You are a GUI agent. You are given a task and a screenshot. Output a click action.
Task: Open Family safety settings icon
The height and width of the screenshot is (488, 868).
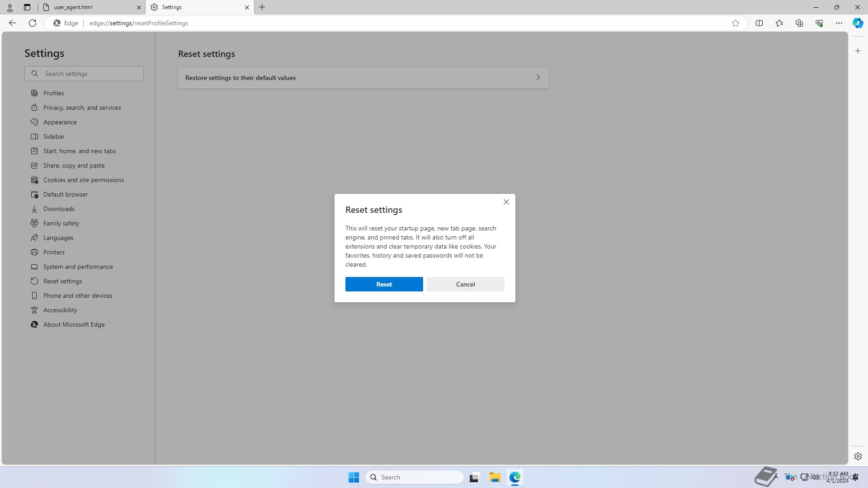(x=34, y=223)
